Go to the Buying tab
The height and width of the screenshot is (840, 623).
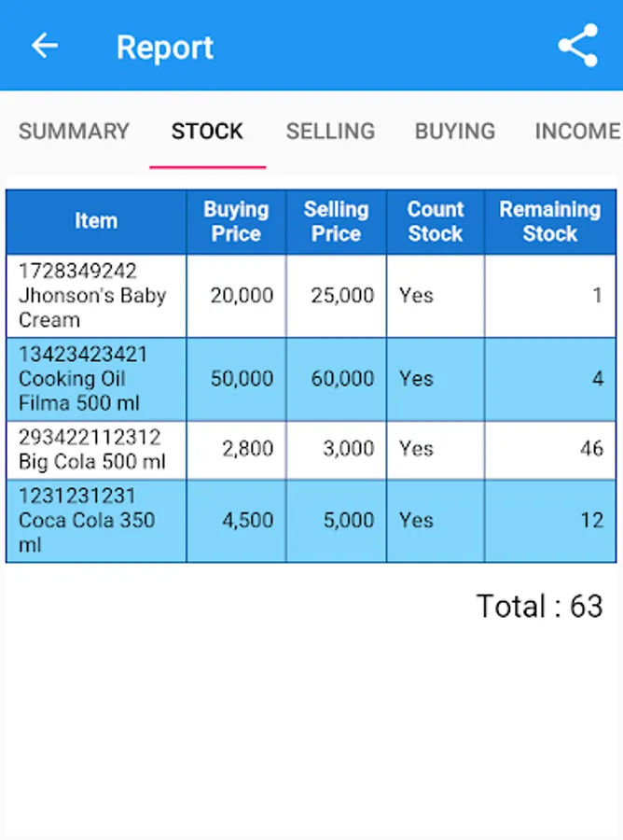[x=455, y=132]
